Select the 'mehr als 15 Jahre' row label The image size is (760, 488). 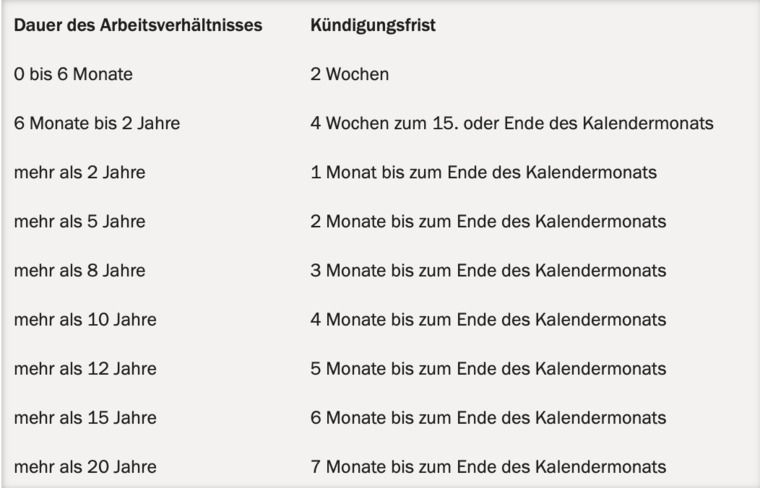pos(85,418)
